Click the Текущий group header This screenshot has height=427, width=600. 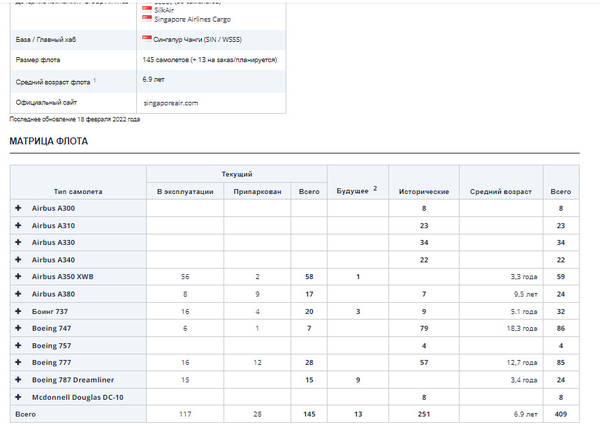click(237, 174)
